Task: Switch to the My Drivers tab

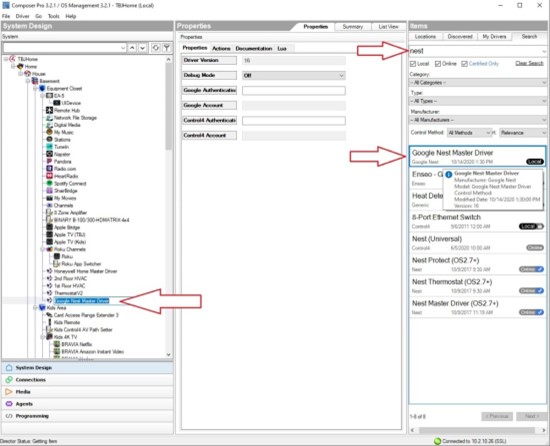Action: (494, 36)
